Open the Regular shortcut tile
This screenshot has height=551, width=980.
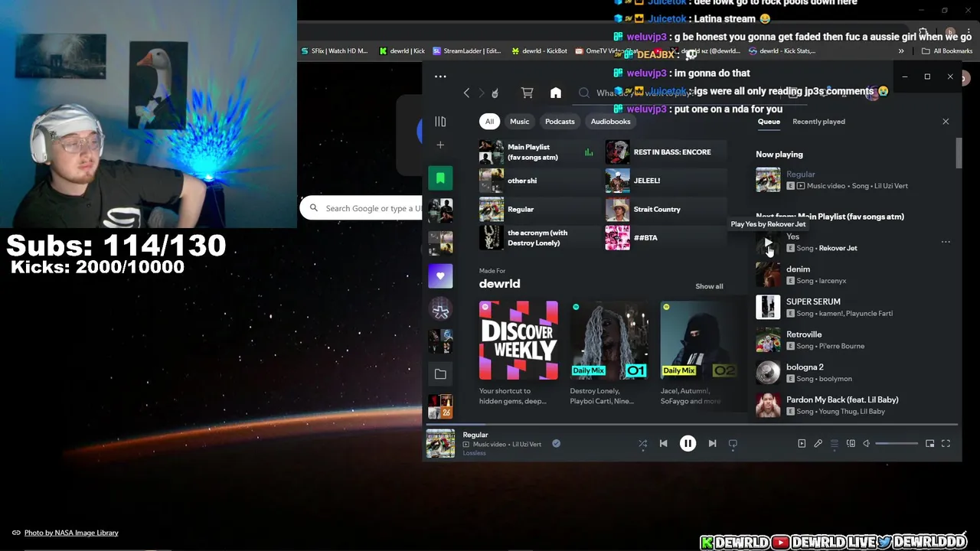coord(540,209)
